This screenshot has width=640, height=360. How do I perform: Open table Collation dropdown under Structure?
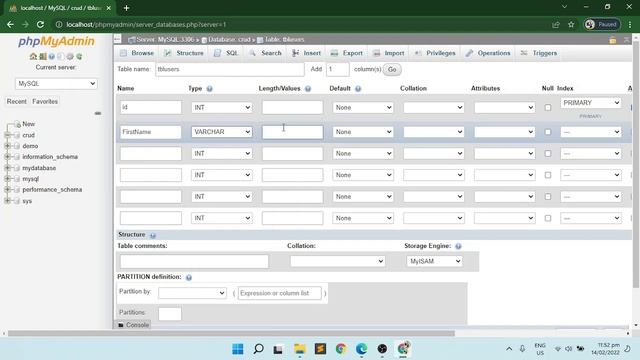click(338, 261)
